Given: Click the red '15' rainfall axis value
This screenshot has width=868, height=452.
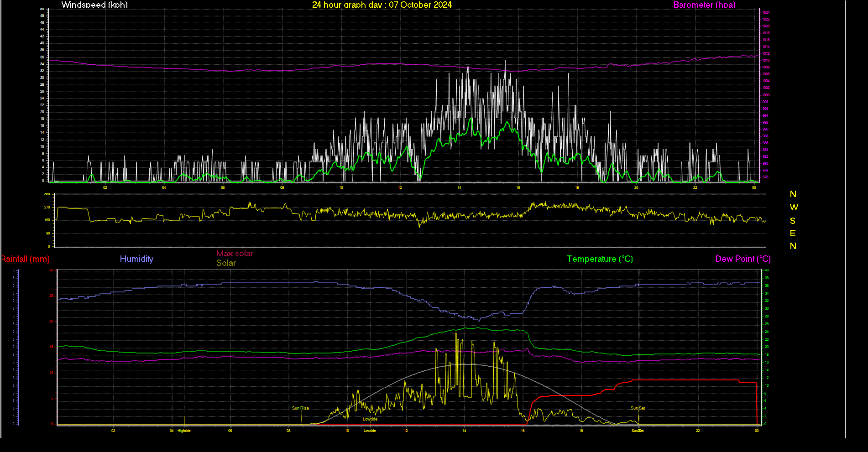Looking at the screenshot, I should coord(52,347).
